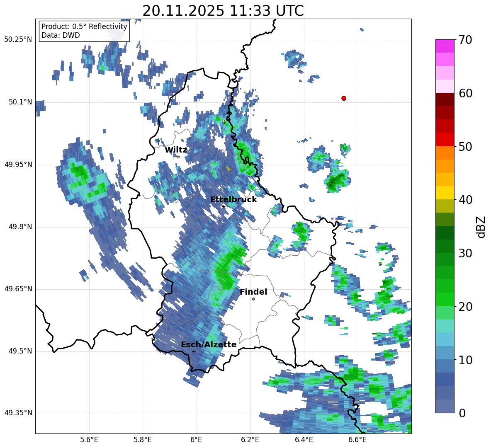Click the 60 tick on the colorbar

465,93
